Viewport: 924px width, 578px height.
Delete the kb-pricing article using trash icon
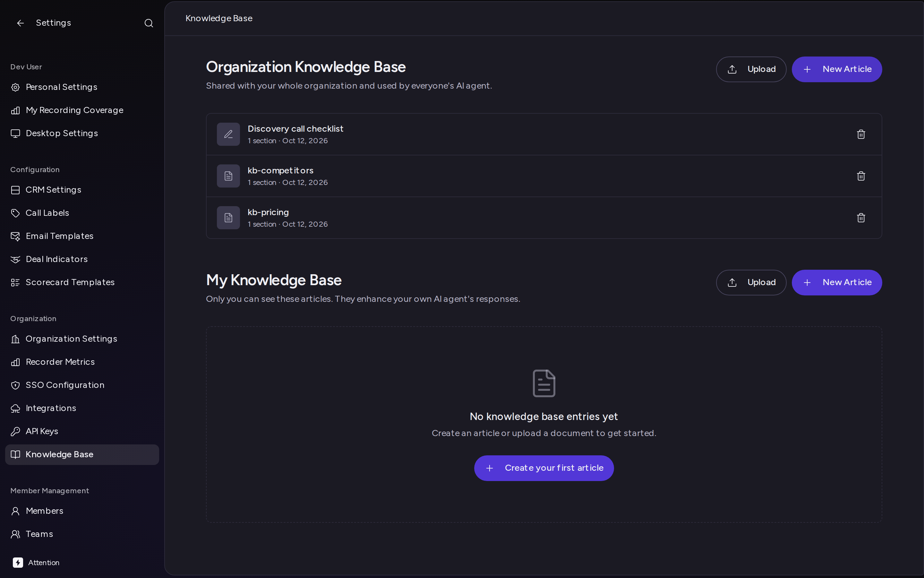coord(860,217)
